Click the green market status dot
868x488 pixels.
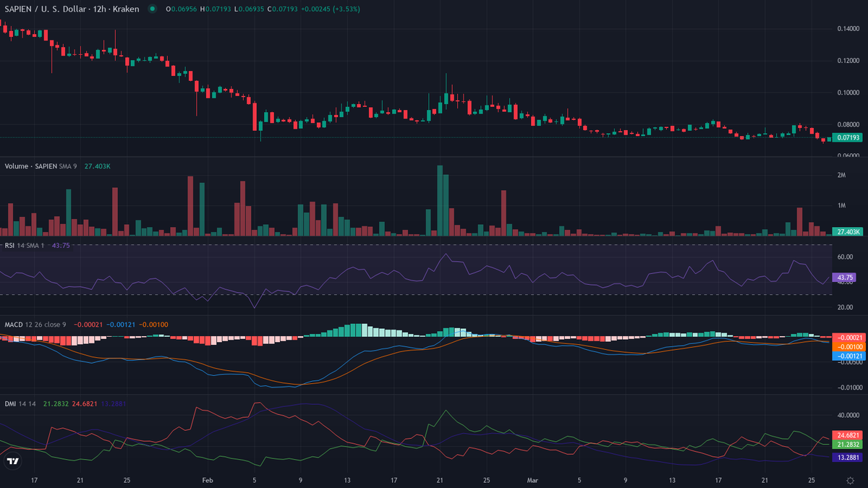(152, 9)
